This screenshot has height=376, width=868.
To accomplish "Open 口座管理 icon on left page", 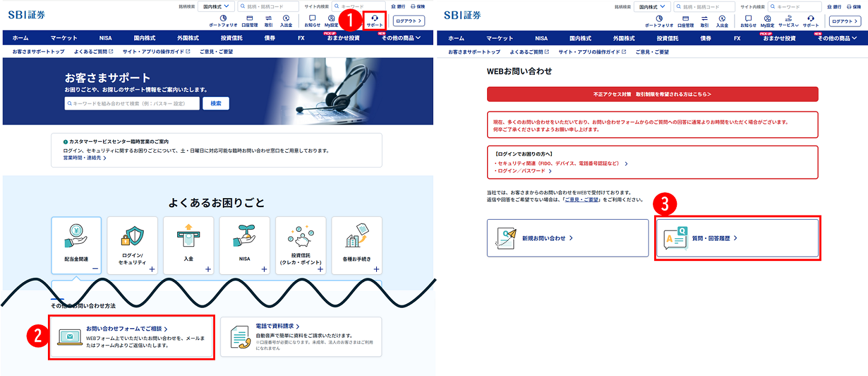I will tap(249, 21).
